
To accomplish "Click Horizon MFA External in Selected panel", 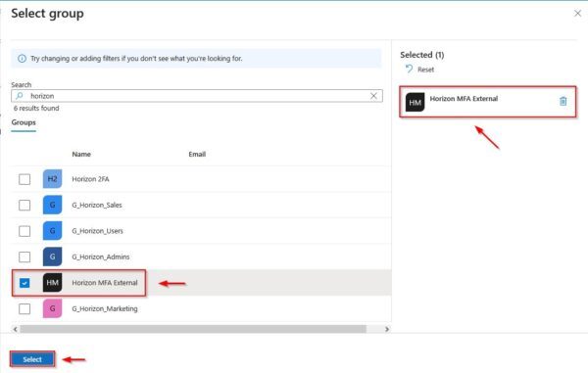I will point(464,99).
